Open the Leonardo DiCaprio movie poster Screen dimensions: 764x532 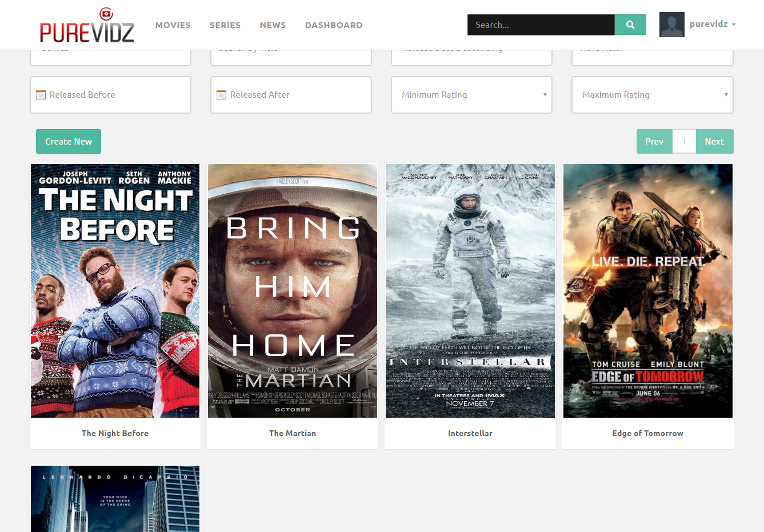[115, 499]
